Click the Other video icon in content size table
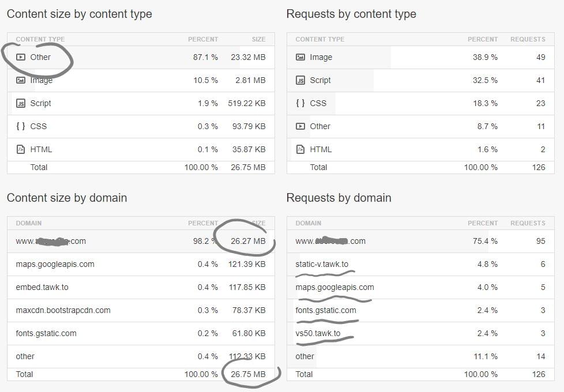Screen dimensions: 564x392 coord(21,57)
